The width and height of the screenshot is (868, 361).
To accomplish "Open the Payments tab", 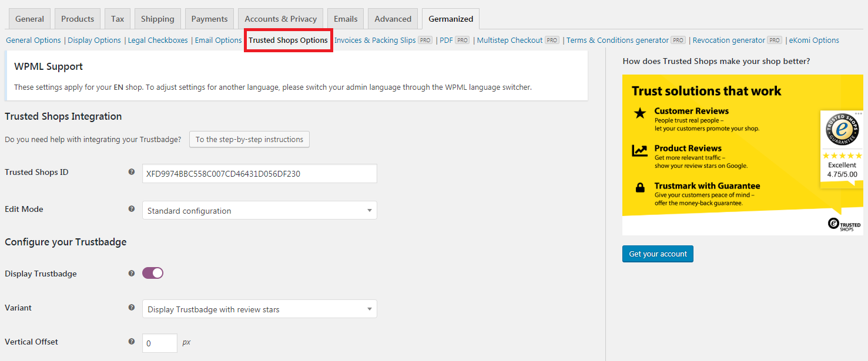I will coord(209,19).
